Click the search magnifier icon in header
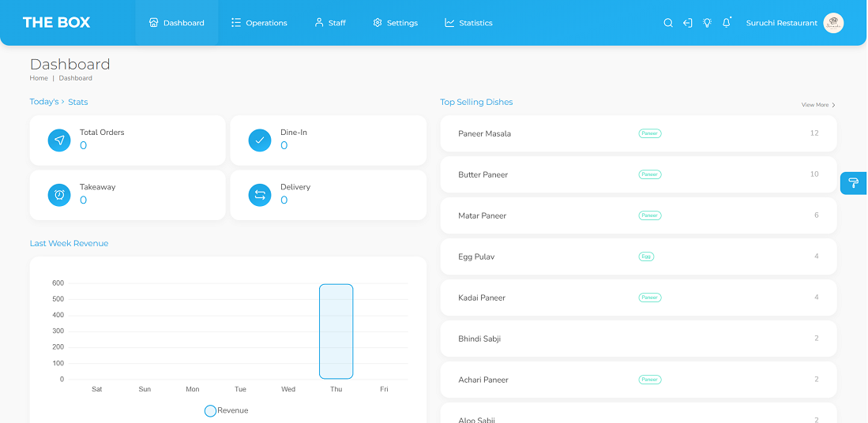The width and height of the screenshot is (868, 423). click(x=668, y=23)
